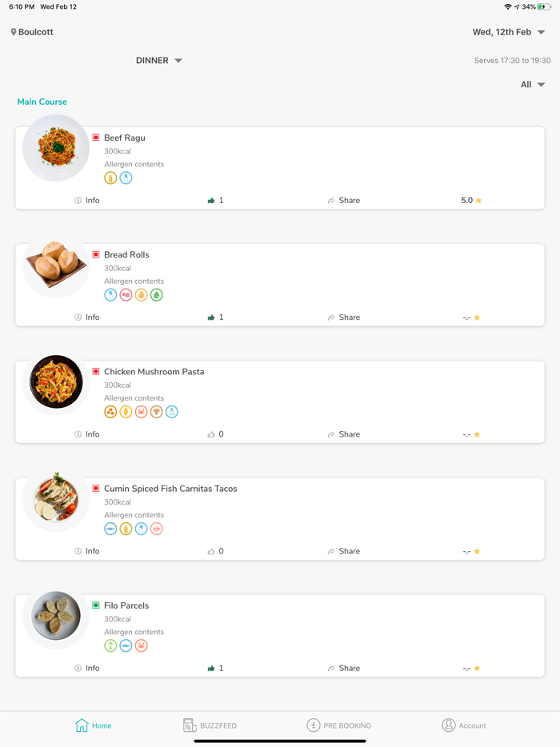Open the PRE BOOKING tab

click(x=339, y=725)
